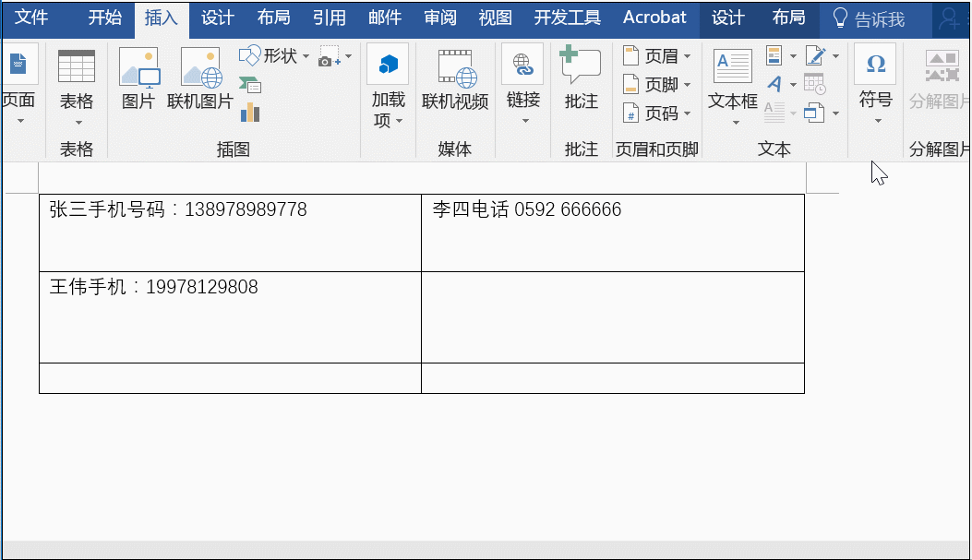
Task: Click the insert object icon
Action: (814, 113)
